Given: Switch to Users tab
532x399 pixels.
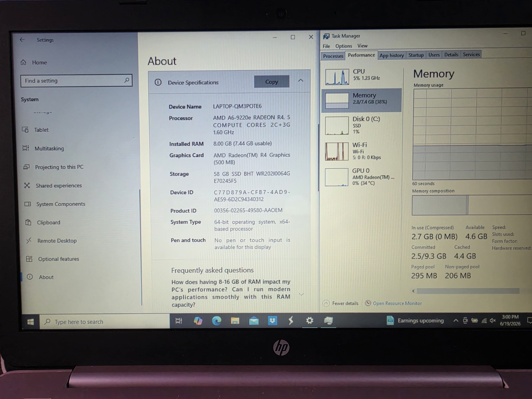Looking at the screenshot, I should pos(434,55).
